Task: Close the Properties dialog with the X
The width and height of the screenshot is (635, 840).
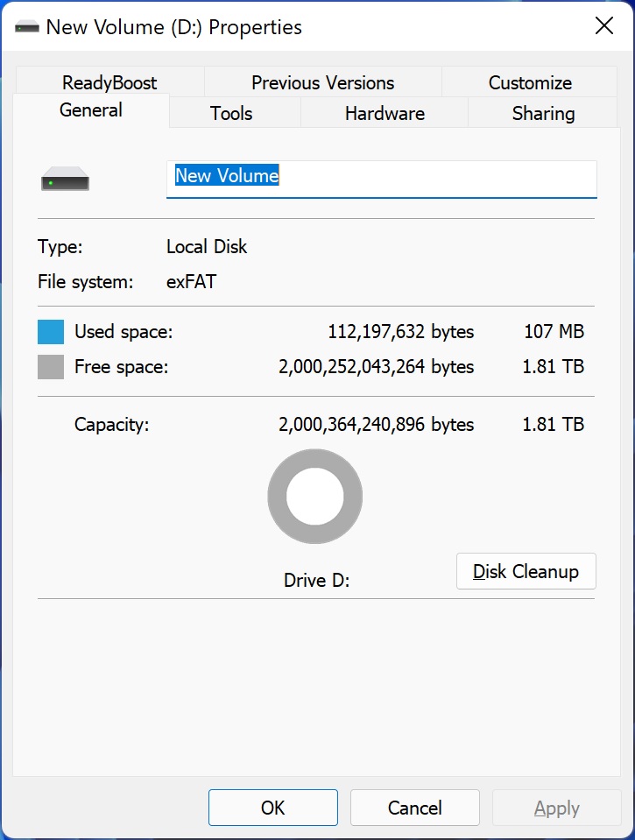Action: point(604,25)
